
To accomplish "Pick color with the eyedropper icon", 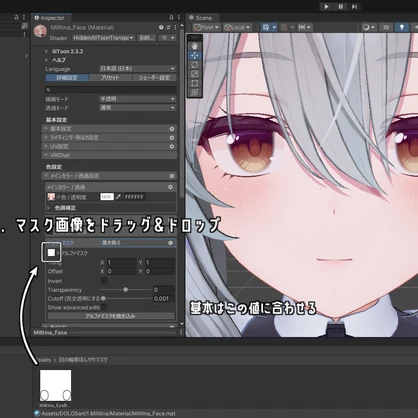I will click(118, 197).
